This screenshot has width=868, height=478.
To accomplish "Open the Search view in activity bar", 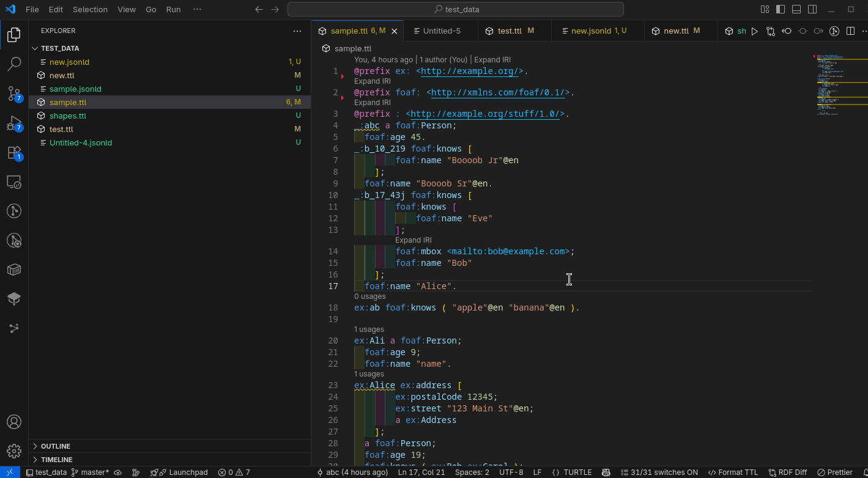I will [x=14, y=64].
